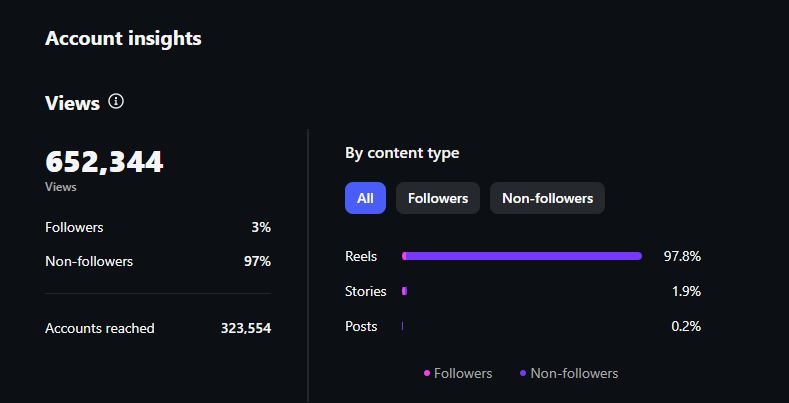Click the Reels progress bar

pos(521,256)
